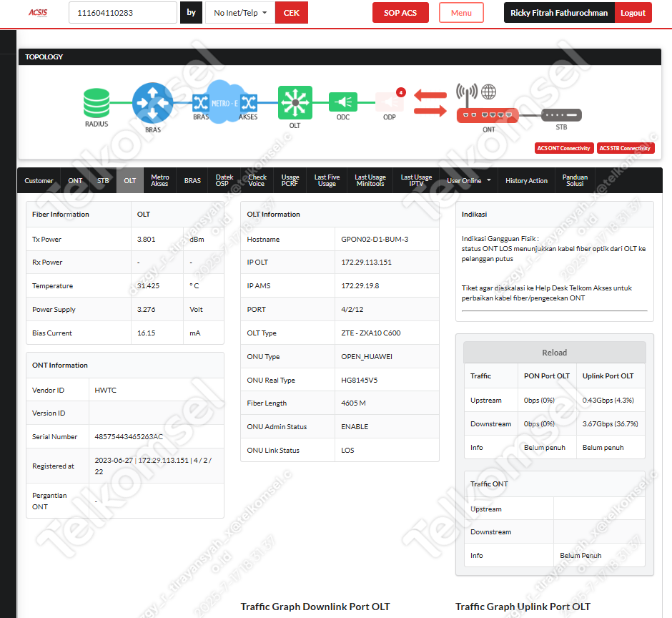
Task: Switch to the STB tab
Action: tap(103, 180)
